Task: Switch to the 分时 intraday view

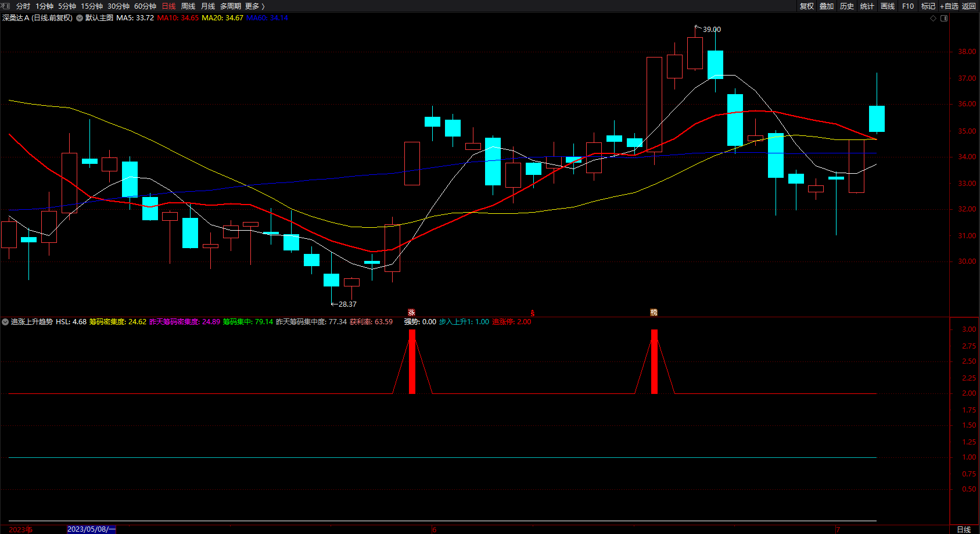Action: coord(23,6)
